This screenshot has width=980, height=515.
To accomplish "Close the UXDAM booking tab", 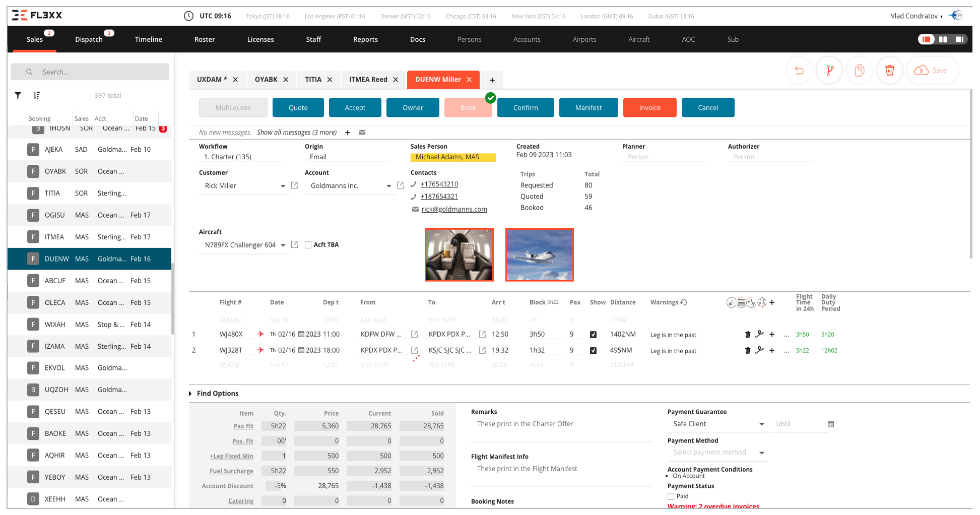I will [x=235, y=80].
